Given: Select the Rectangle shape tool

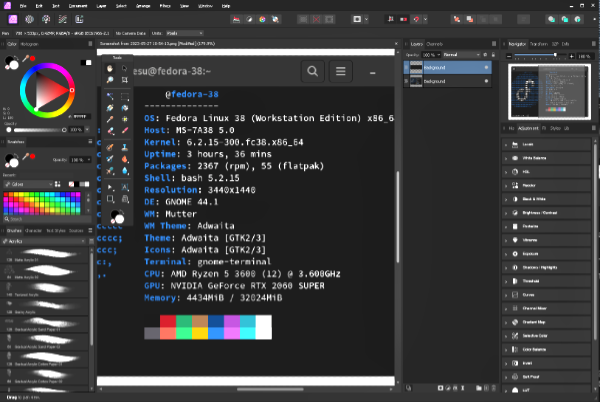Looking at the screenshot, I should click(110, 199).
